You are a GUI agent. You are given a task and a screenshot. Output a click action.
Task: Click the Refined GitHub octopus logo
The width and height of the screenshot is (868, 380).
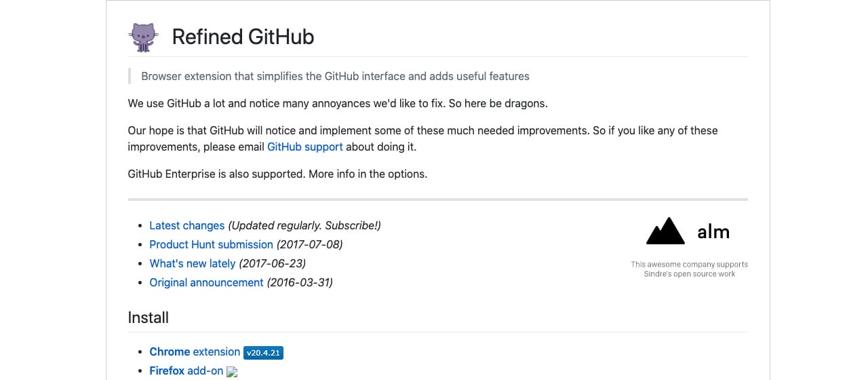coord(143,37)
